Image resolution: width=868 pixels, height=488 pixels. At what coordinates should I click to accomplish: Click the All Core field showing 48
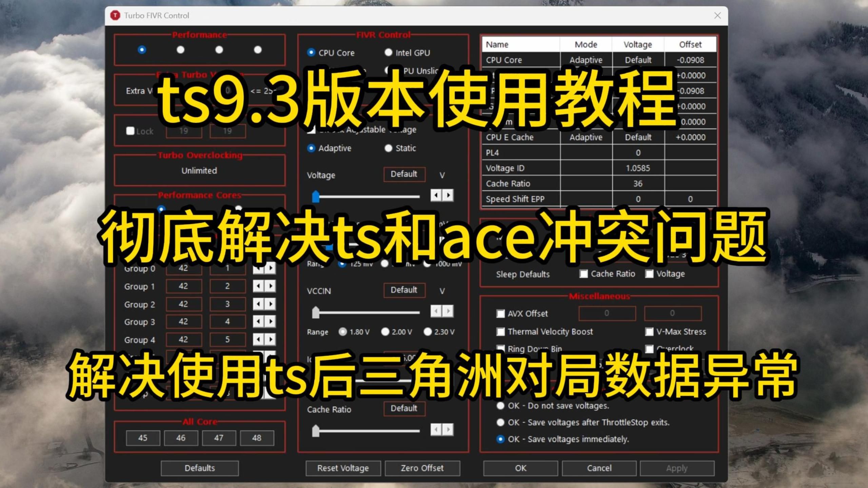tap(257, 438)
